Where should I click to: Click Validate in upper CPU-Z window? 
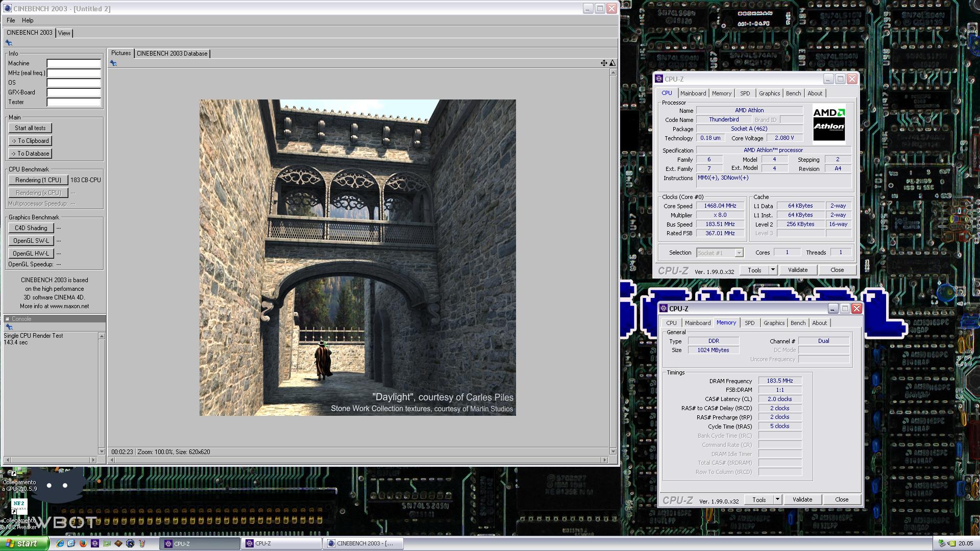[x=798, y=270]
